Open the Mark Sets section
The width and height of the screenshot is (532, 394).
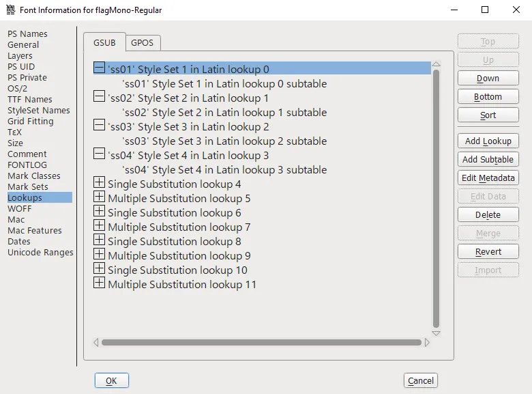(x=28, y=187)
